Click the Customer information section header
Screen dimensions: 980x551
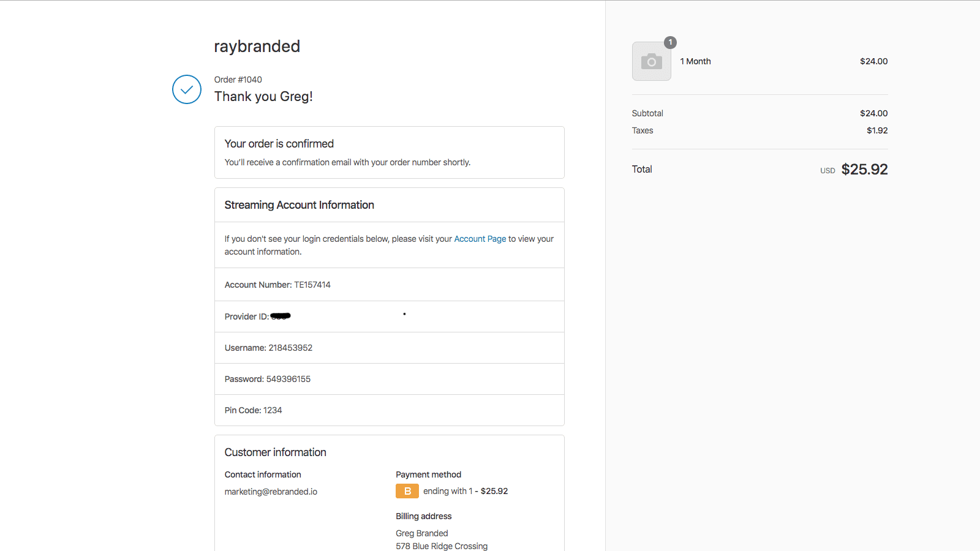(275, 452)
